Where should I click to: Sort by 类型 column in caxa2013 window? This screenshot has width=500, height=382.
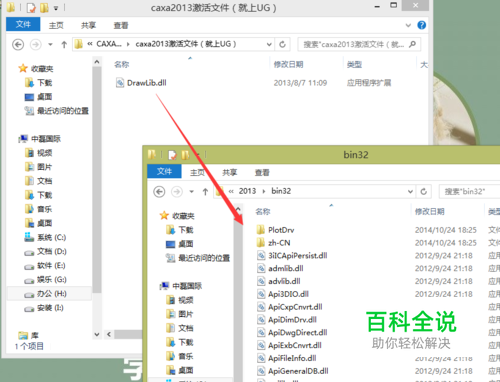point(354,64)
